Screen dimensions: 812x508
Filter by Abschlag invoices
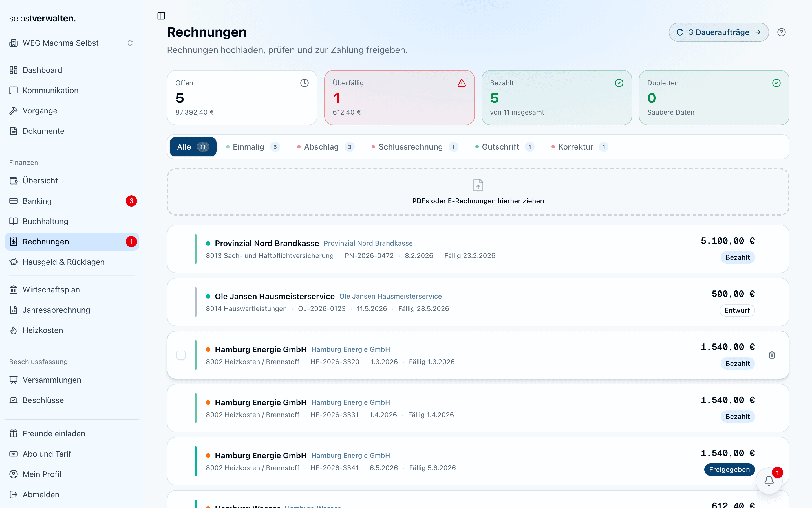click(x=325, y=147)
